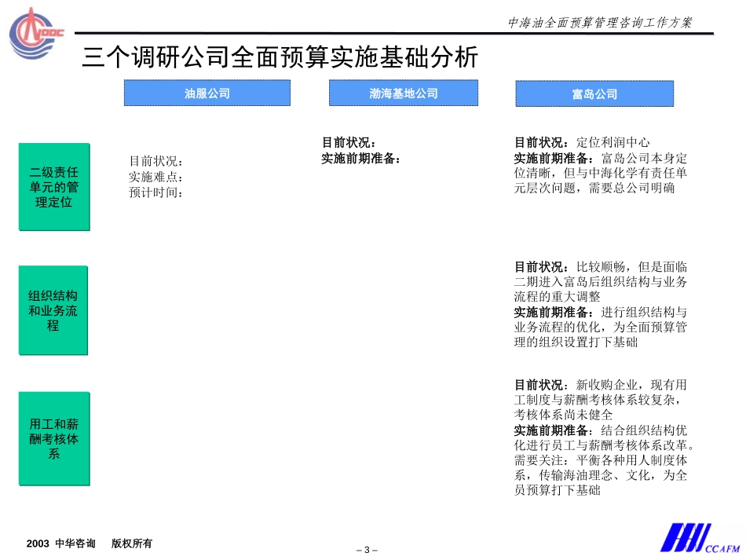This screenshot has width=746, height=560.
Task: Click the CCAFM logo at bottom right
Action: (x=700, y=539)
